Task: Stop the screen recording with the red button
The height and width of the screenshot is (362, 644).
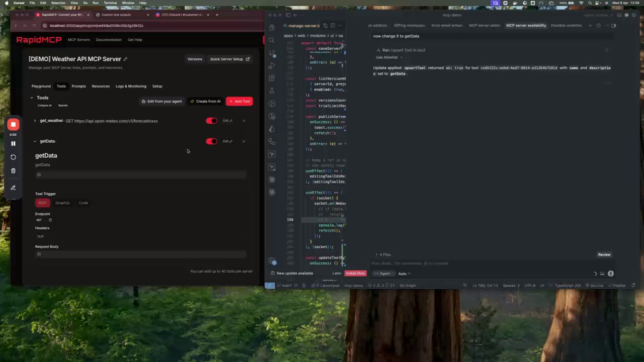Action: point(14,124)
